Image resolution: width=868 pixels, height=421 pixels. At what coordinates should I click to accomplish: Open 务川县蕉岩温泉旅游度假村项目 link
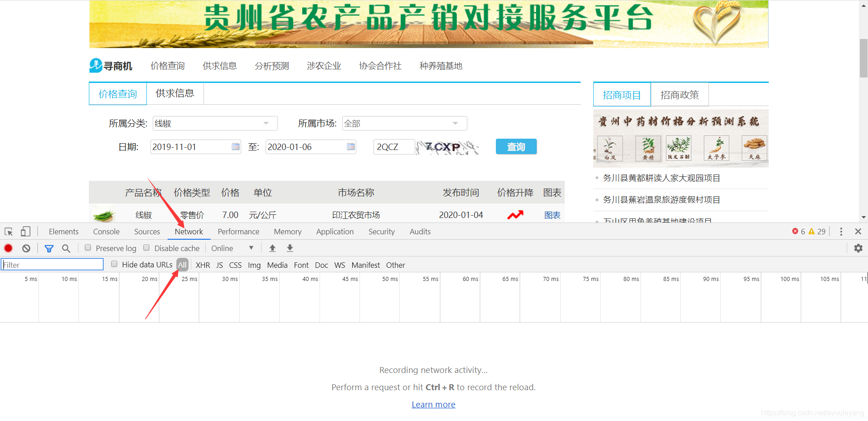(661, 199)
